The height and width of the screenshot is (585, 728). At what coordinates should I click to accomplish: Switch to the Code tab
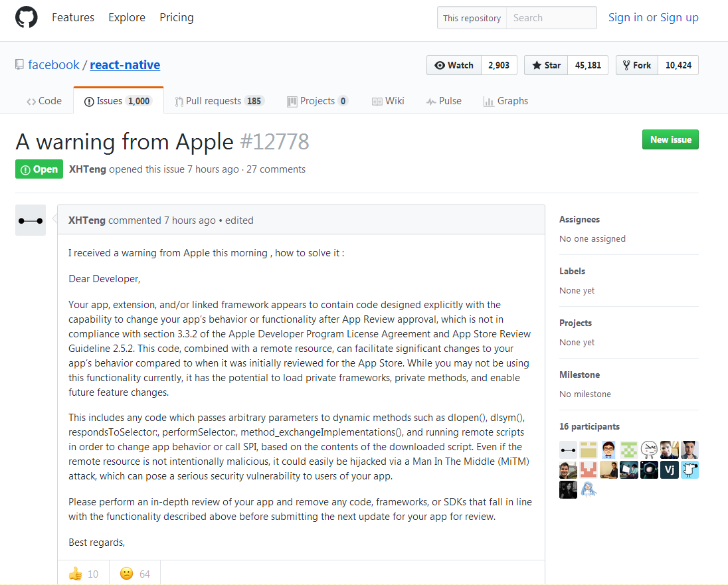[x=44, y=101]
